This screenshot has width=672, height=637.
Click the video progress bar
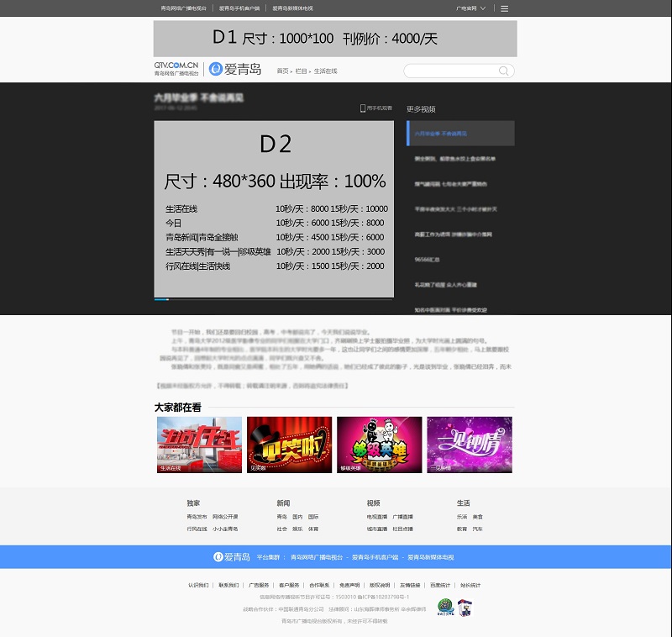[273, 299]
